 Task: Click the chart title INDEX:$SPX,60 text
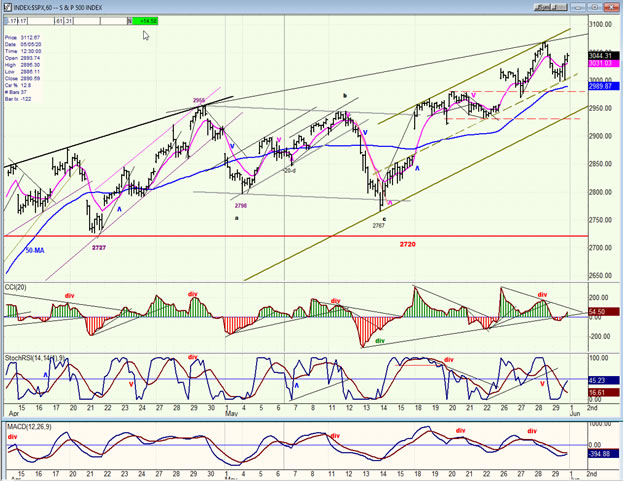32,8
